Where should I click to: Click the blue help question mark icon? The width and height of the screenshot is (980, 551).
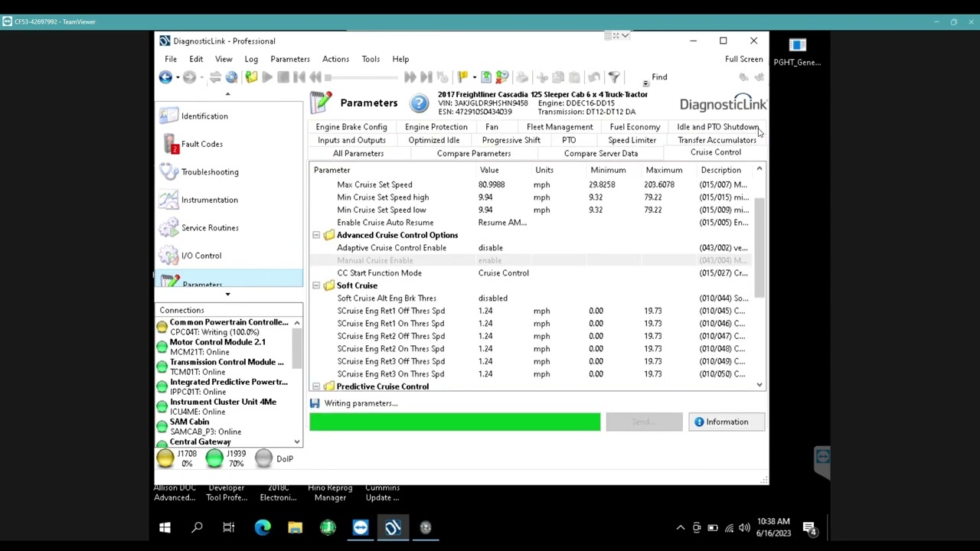pyautogui.click(x=419, y=103)
